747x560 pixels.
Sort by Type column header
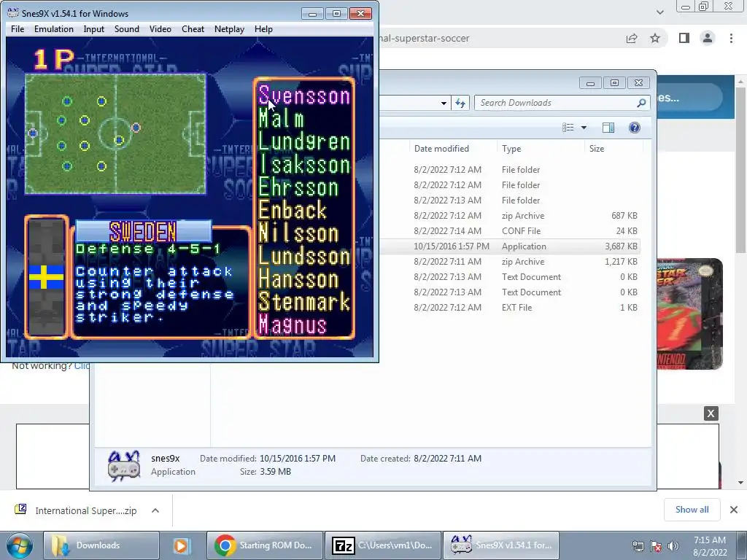[x=511, y=149]
